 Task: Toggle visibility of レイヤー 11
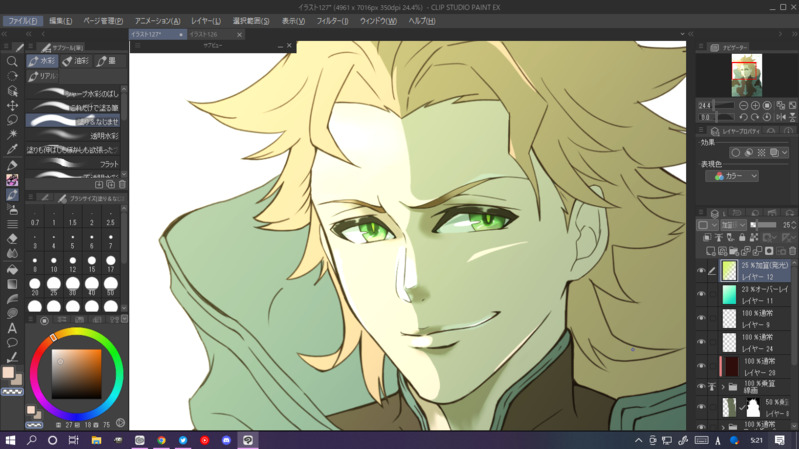[702, 295]
